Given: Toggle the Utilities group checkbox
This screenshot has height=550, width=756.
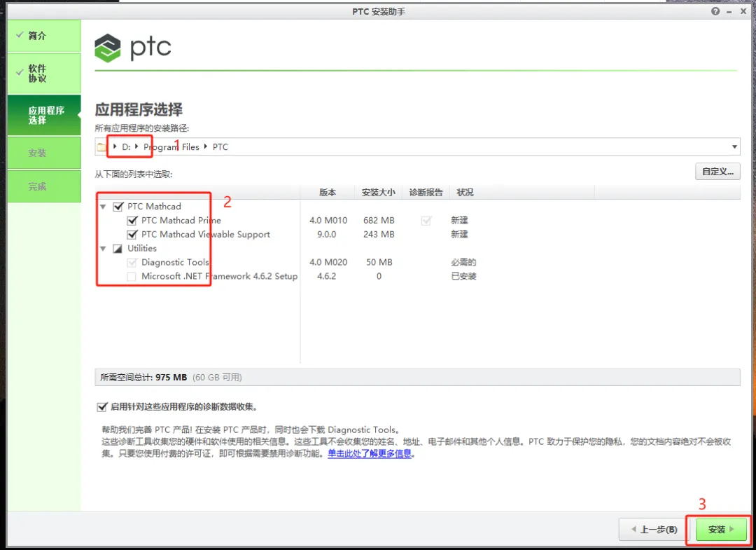Looking at the screenshot, I should click(x=118, y=249).
